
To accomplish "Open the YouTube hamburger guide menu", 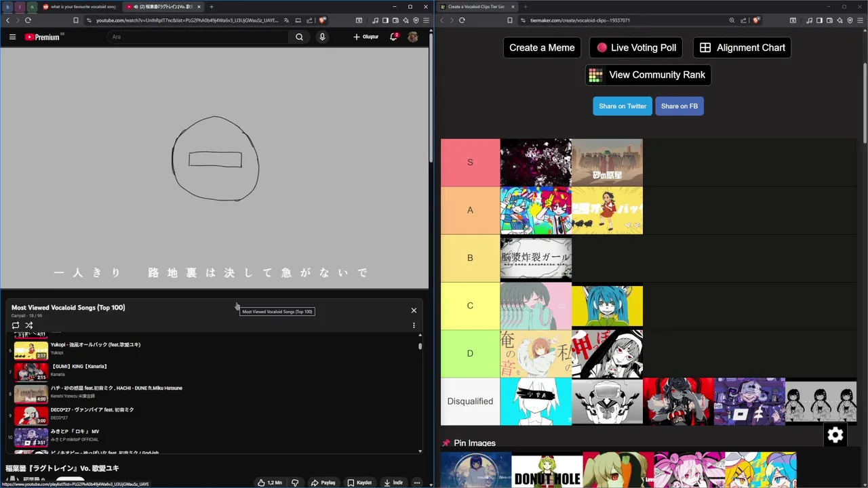I will coord(12,37).
